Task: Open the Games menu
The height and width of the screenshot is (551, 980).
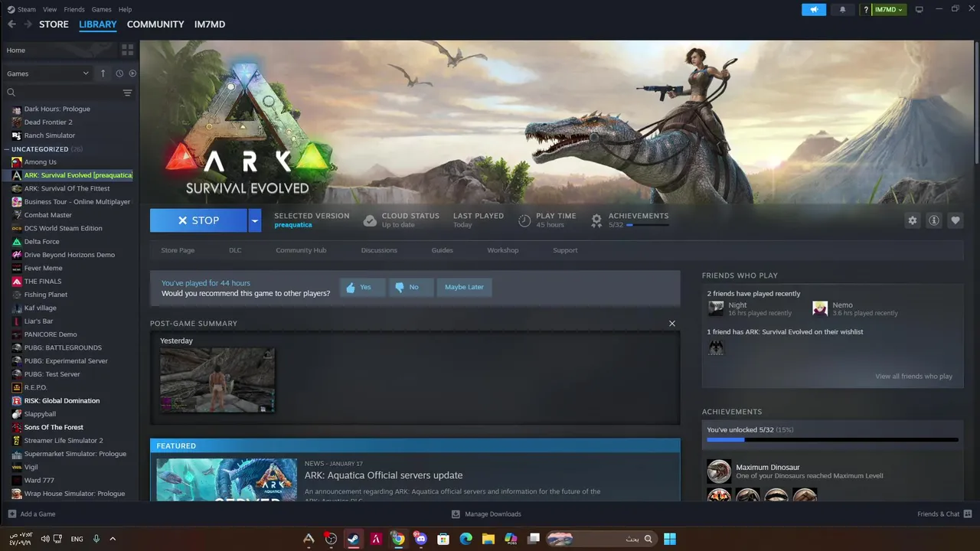Action: click(x=101, y=9)
